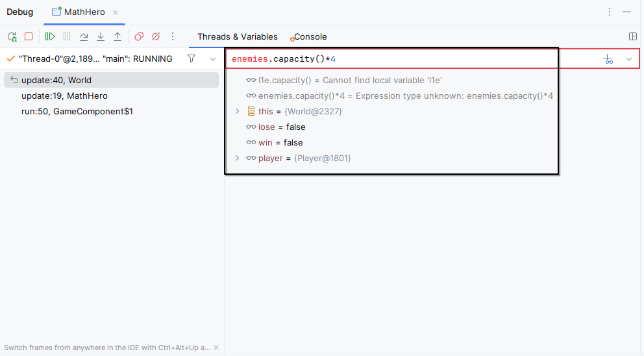Toggle Mute Breakpoints

(156, 37)
